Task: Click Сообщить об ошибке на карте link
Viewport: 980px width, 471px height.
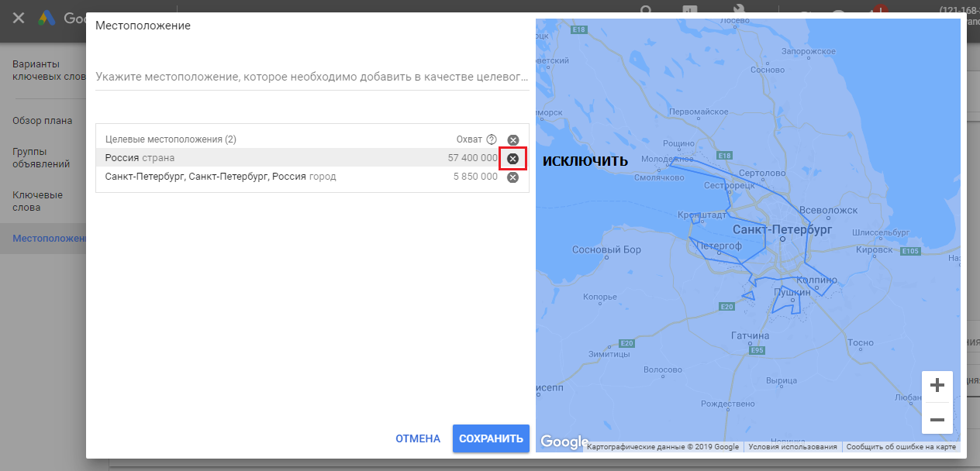Action: tap(901, 447)
